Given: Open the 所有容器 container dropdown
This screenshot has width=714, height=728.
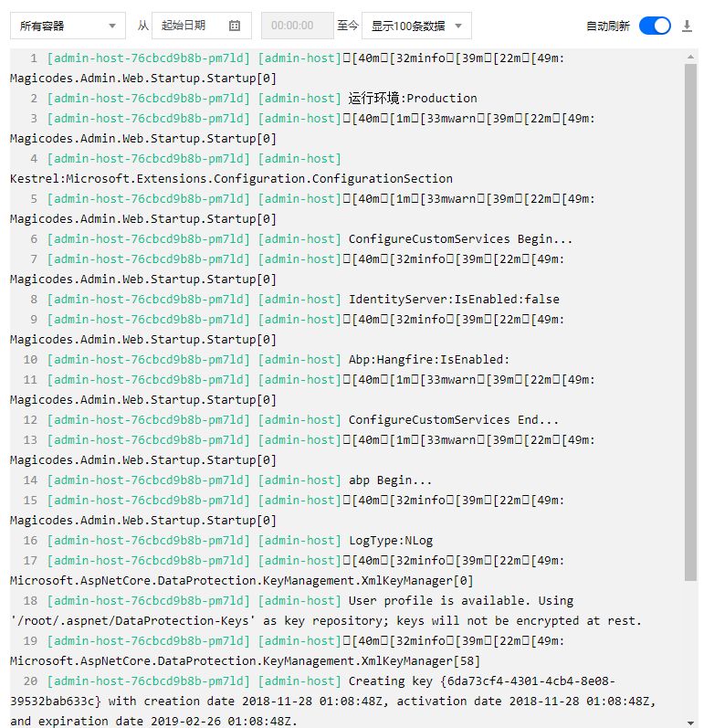Looking at the screenshot, I should [x=68, y=26].
